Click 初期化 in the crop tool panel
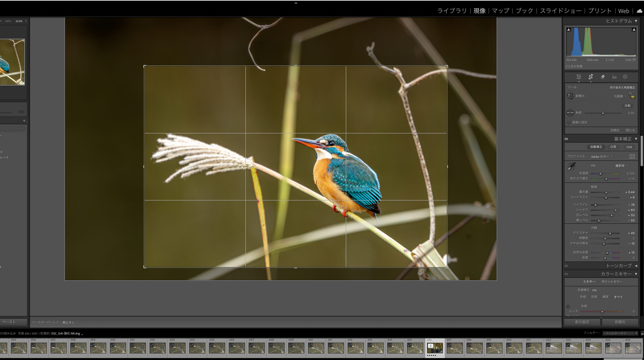 click(615, 130)
